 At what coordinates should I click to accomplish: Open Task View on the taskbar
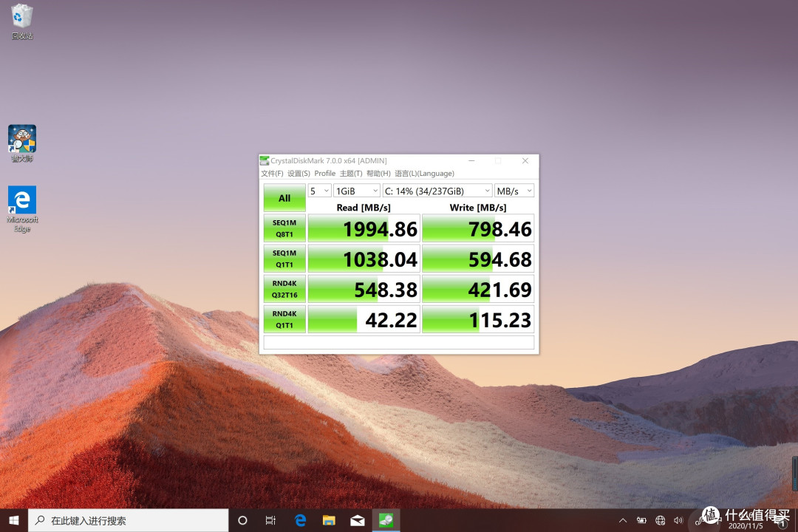pos(270,520)
